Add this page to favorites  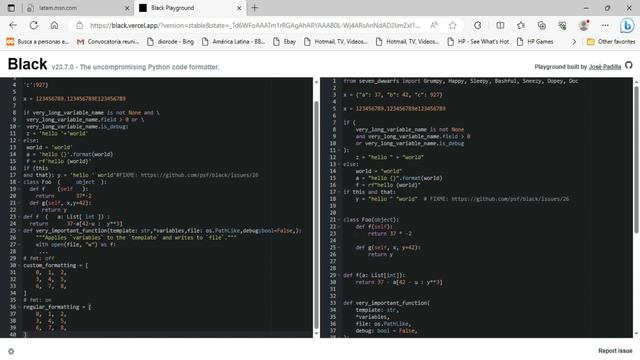click(452, 25)
